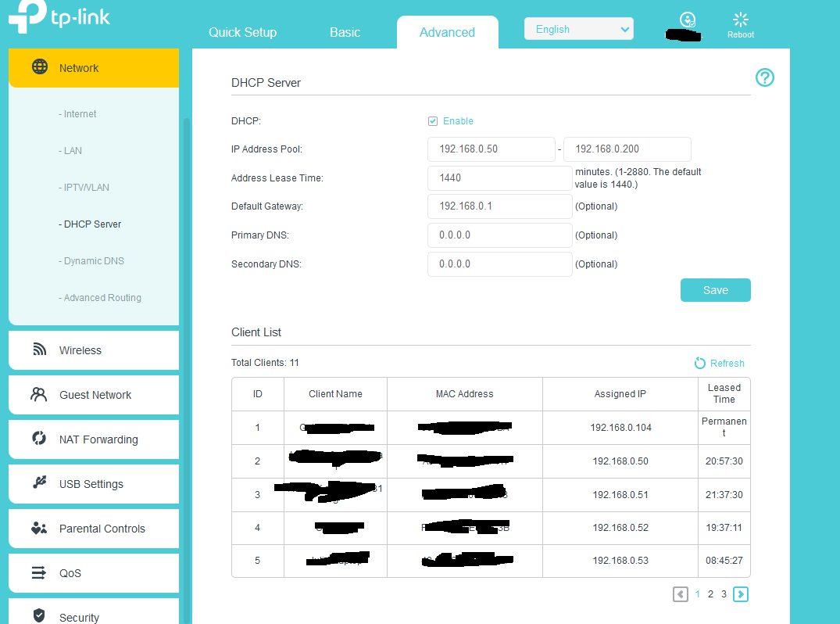Toggle the DHCP Enable checkbox
This screenshot has height=624, width=840.
tap(433, 121)
